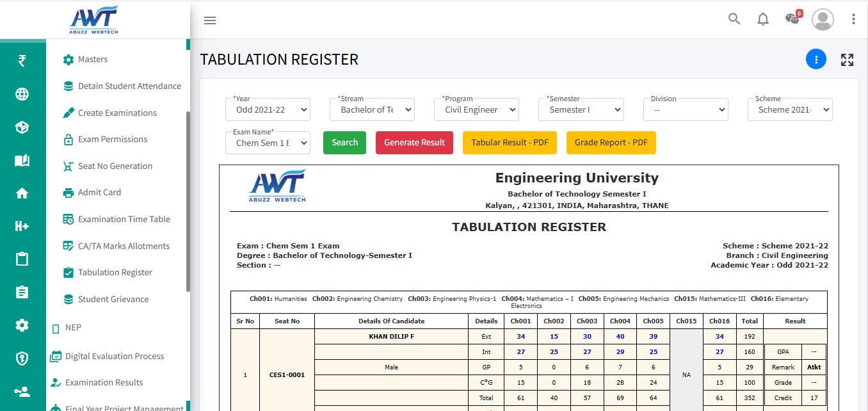This screenshot has width=868, height=411.
Task: Open the three-dot overflow menu top right
Action: coord(853,19)
